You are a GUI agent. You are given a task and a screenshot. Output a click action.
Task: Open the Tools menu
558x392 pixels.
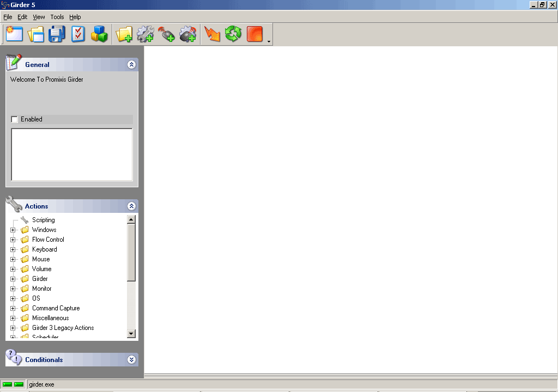(x=57, y=17)
